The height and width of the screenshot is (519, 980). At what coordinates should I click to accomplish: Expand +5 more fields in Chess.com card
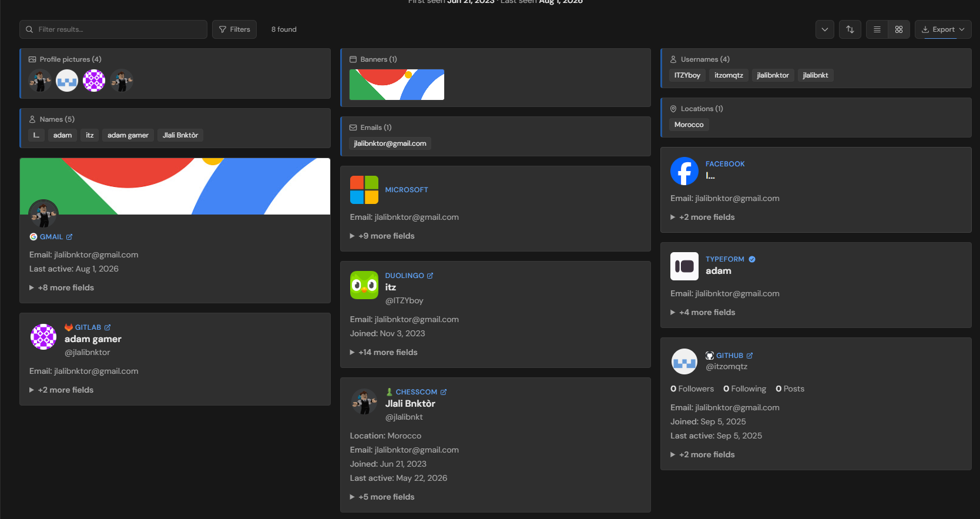pos(382,497)
